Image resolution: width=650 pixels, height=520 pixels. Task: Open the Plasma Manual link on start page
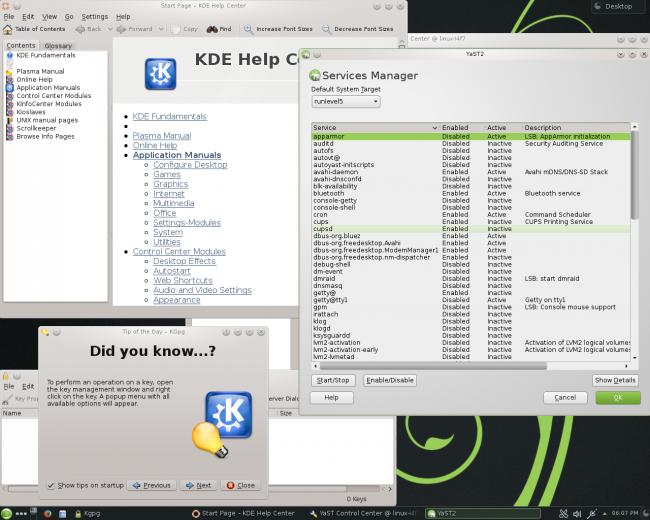point(162,136)
